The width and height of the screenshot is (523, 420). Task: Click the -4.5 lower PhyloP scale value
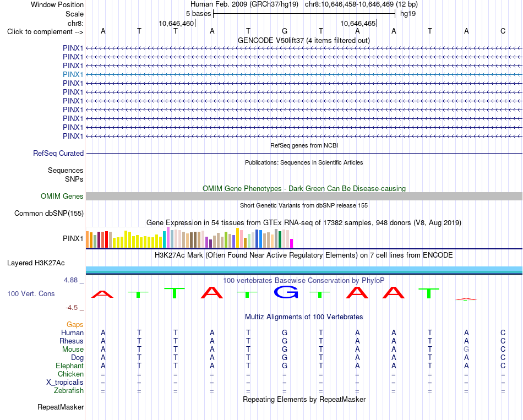[72, 308]
